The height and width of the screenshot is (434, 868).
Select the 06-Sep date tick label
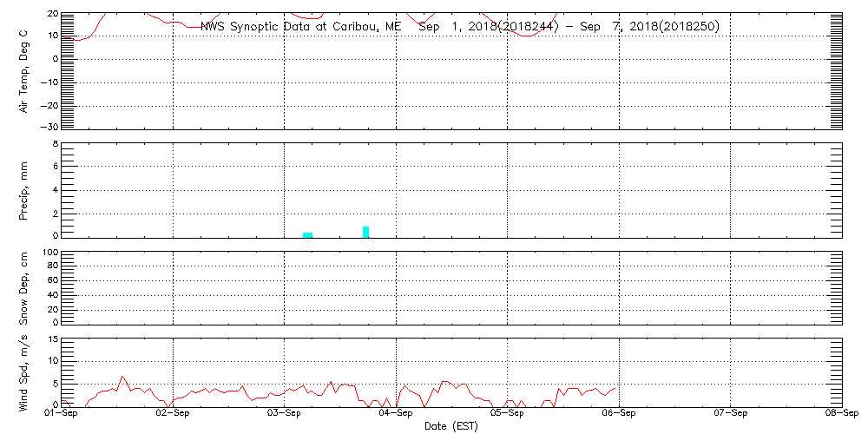[619, 414]
